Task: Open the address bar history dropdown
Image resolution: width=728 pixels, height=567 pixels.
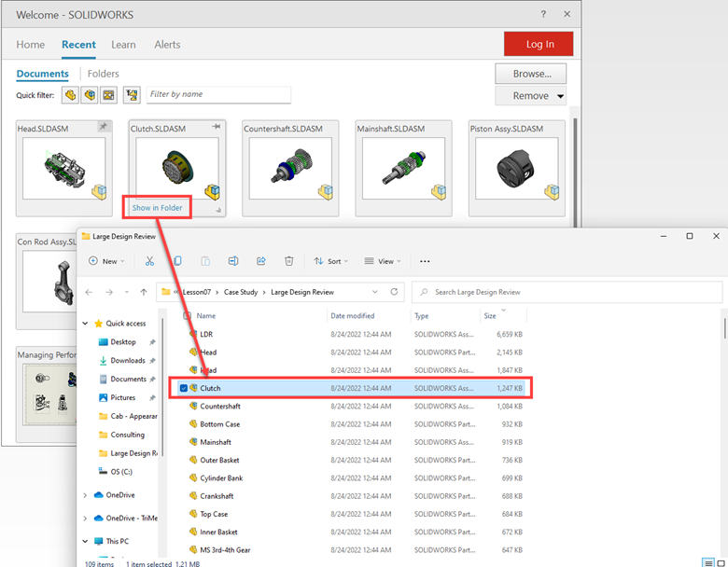Action: 374,292
